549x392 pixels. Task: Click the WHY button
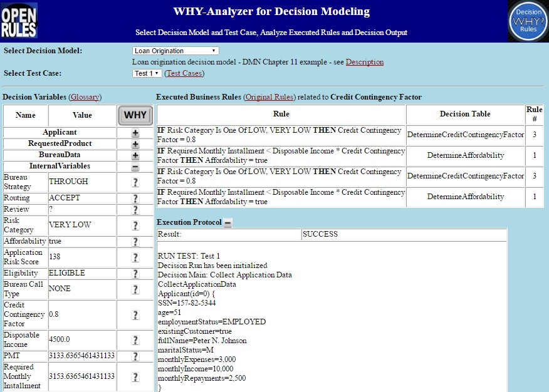click(135, 115)
